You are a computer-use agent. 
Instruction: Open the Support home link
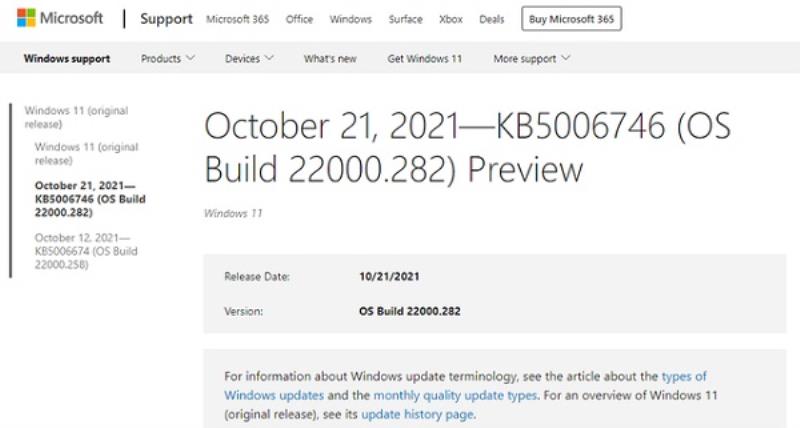166,19
